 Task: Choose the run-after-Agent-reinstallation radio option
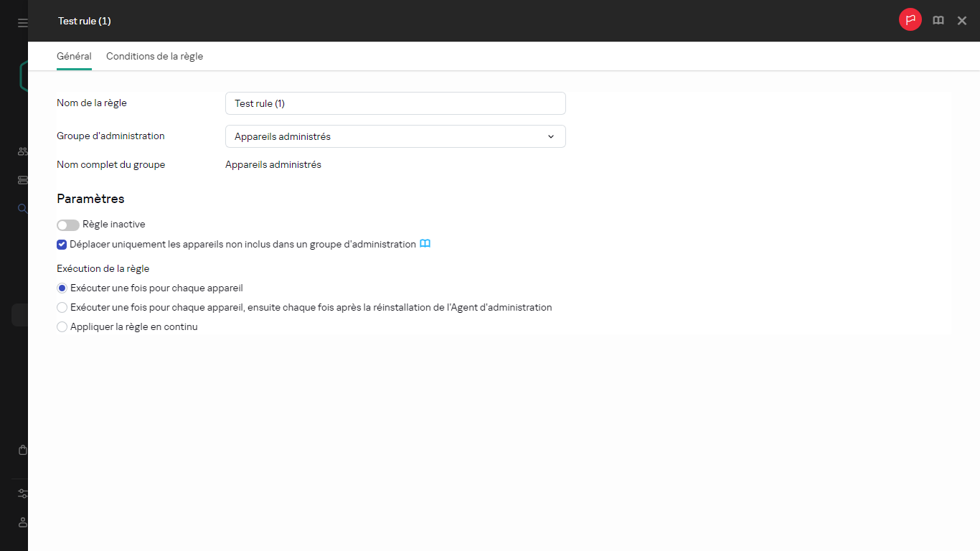click(62, 308)
